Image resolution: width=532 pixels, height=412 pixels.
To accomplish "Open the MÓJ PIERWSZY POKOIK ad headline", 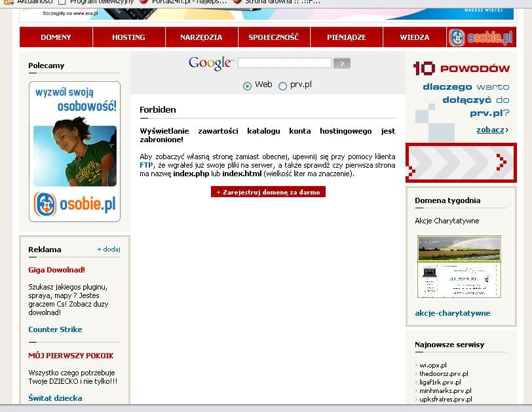I will point(71,356).
